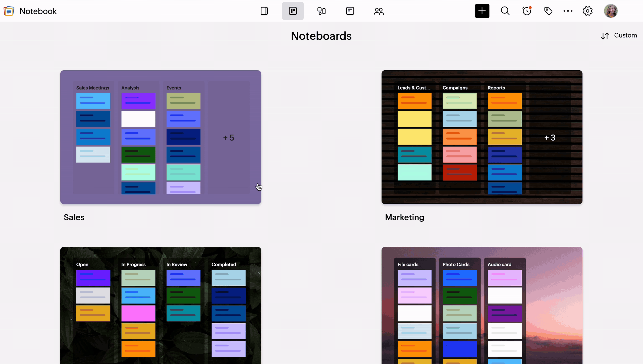Click the Marketing noteboard title

404,217
